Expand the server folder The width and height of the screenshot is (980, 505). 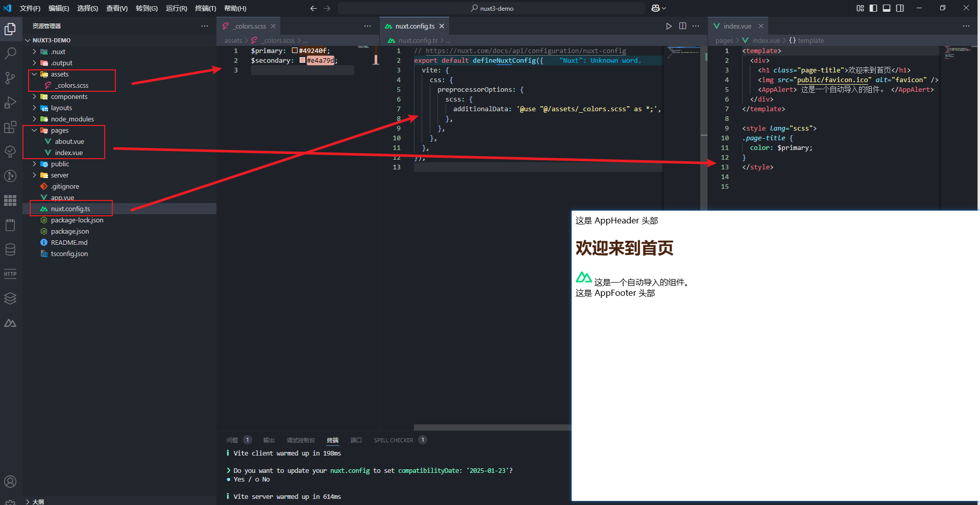tap(34, 175)
